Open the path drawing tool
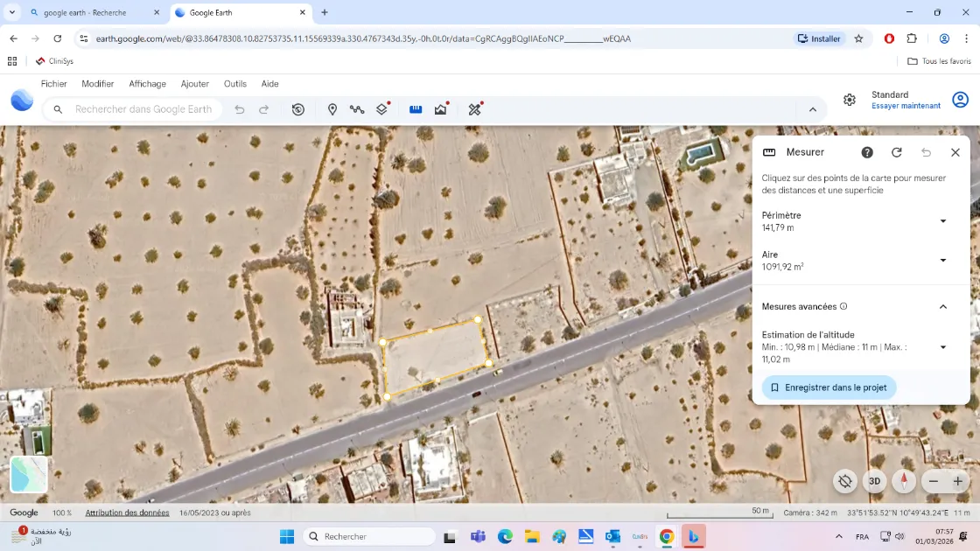980x551 pixels. 356,108
